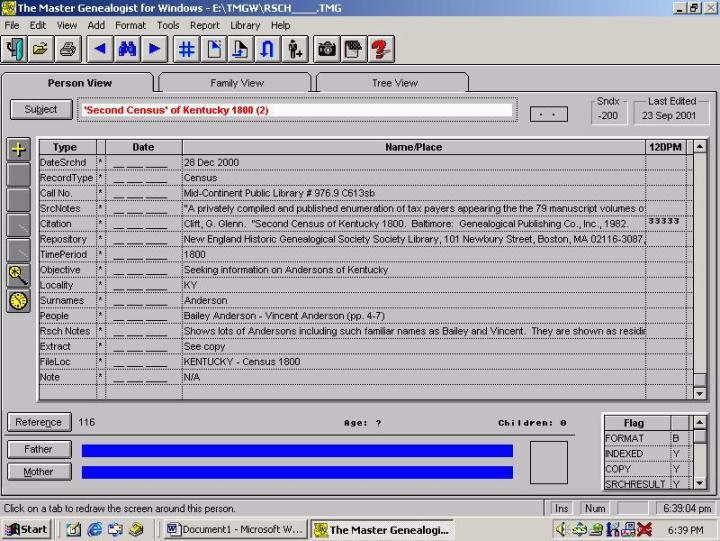This screenshot has width=720, height=541.
Task: Select the Repository row New England Historic
Action: pos(366,239)
